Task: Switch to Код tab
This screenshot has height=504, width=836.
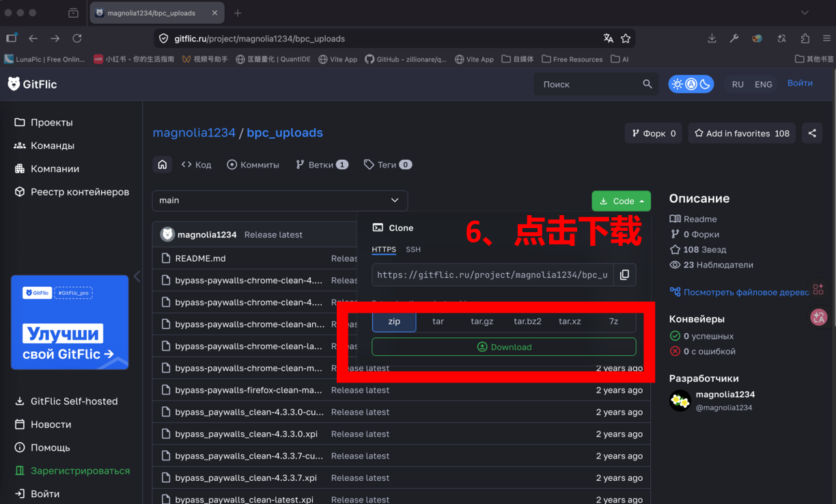Action: 196,165
